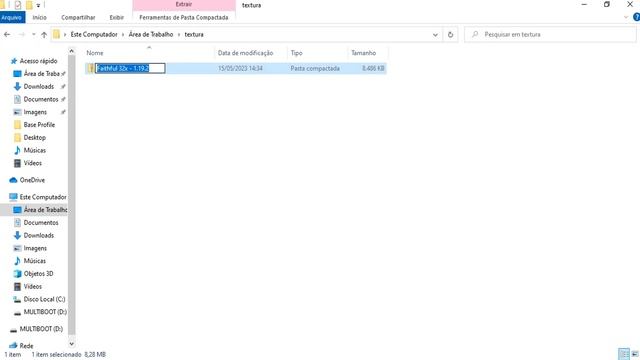Restore down the Explorer window

pos(607,4)
